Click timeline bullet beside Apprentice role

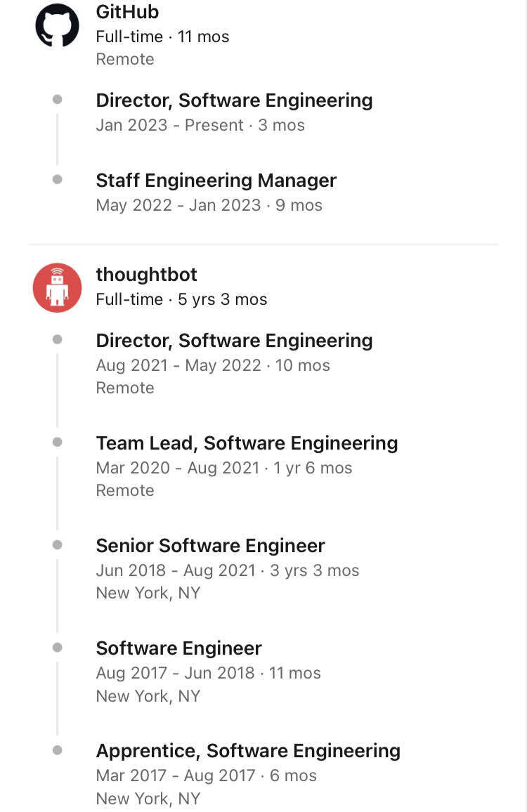(x=57, y=750)
